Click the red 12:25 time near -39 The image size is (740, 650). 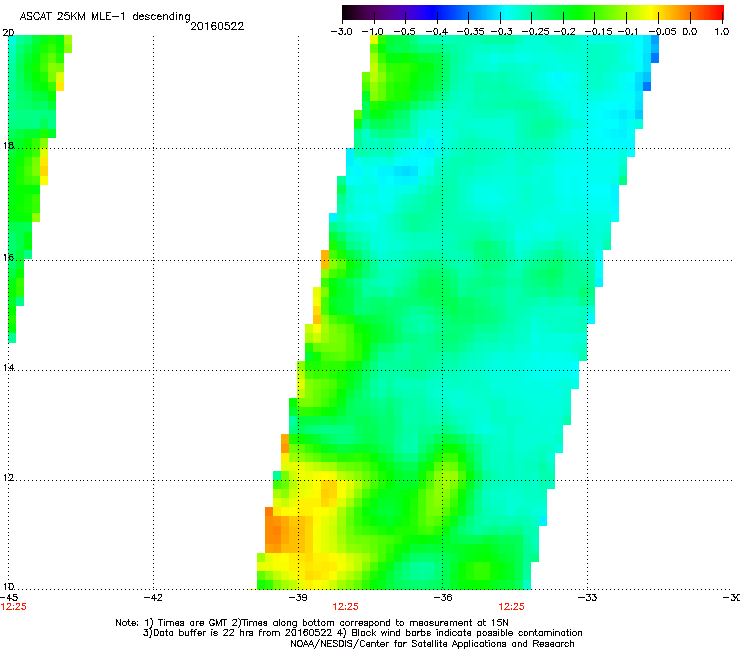[345, 607]
